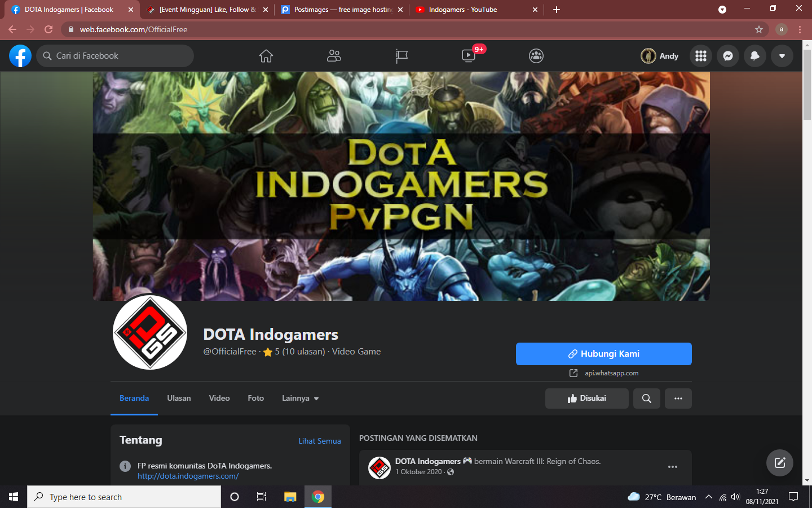Image resolution: width=812 pixels, height=508 pixels.
Task: Open the Facebook Home icon
Action: pyautogui.click(x=266, y=56)
